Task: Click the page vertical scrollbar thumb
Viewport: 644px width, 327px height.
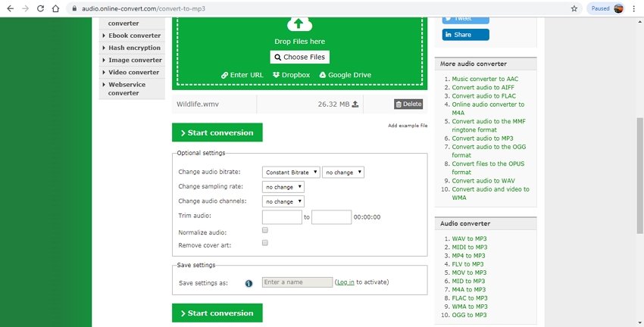Action: (640, 176)
